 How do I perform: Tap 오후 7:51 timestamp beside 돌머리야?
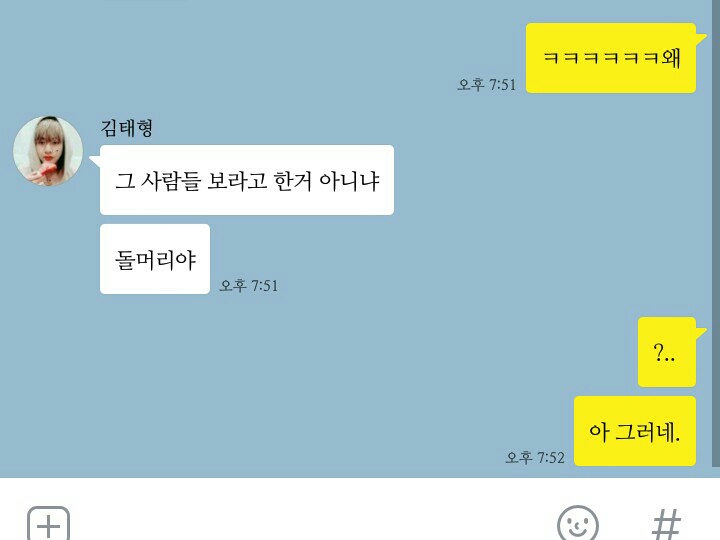pyautogui.click(x=248, y=285)
